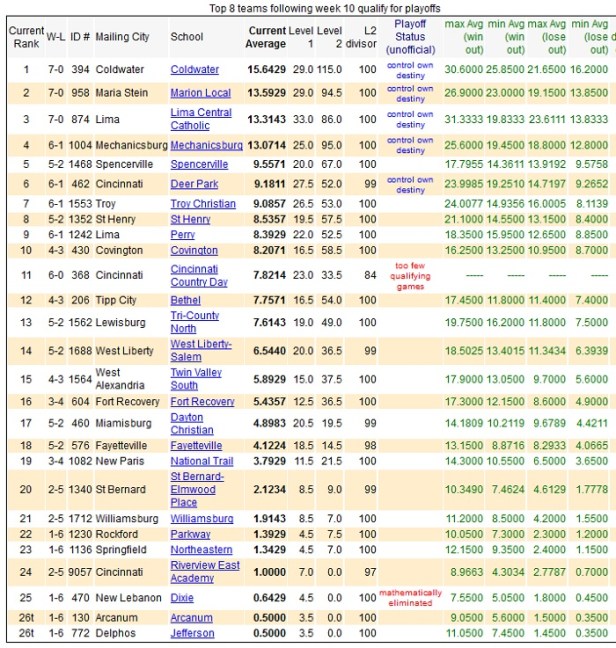Viewport: 616px width, 648px height.
Task: Click the Current Average column header
Action: [x=265, y=37]
